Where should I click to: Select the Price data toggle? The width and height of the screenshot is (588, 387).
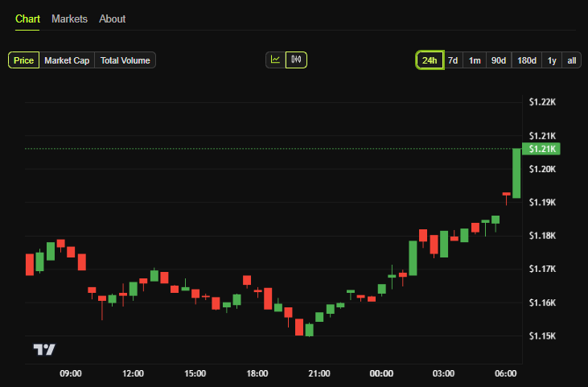pos(23,60)
